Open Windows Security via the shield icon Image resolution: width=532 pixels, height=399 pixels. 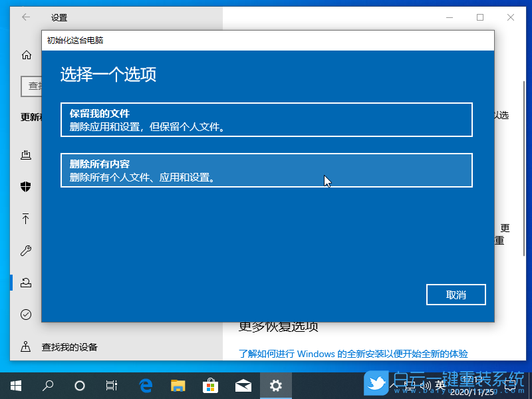coord(26,187)
